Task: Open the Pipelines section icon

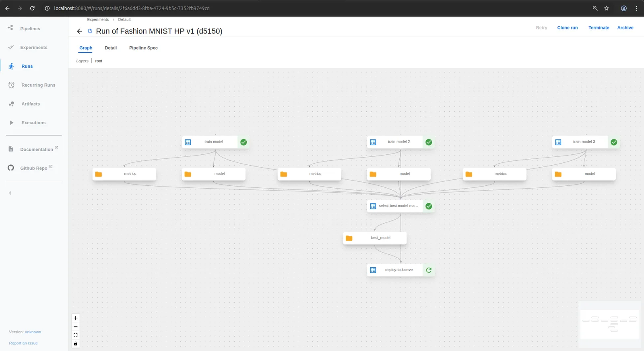Action: (10, 28)
